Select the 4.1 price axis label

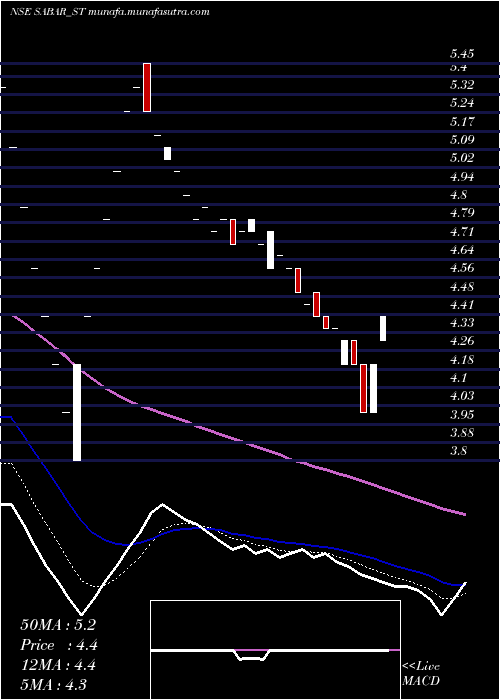click(458, 378)
